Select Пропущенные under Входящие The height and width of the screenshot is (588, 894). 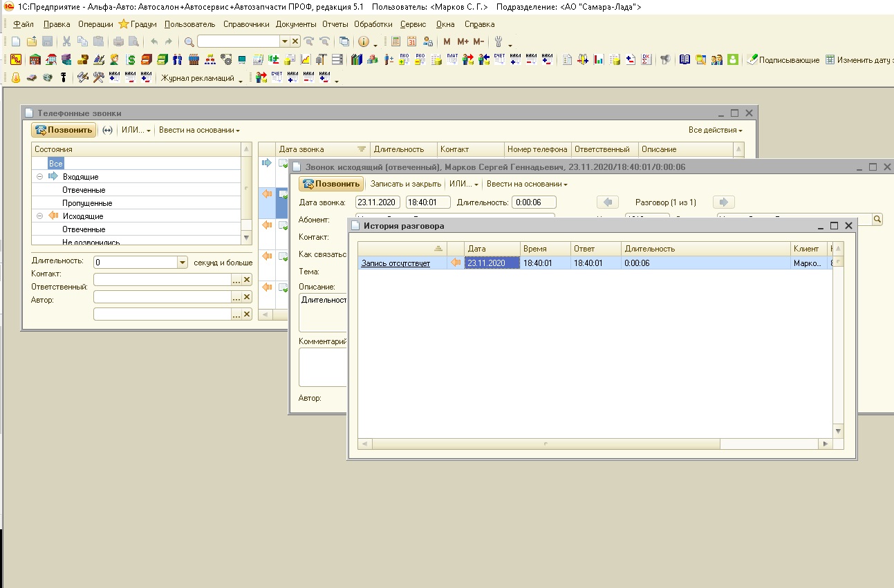[87, 203]
